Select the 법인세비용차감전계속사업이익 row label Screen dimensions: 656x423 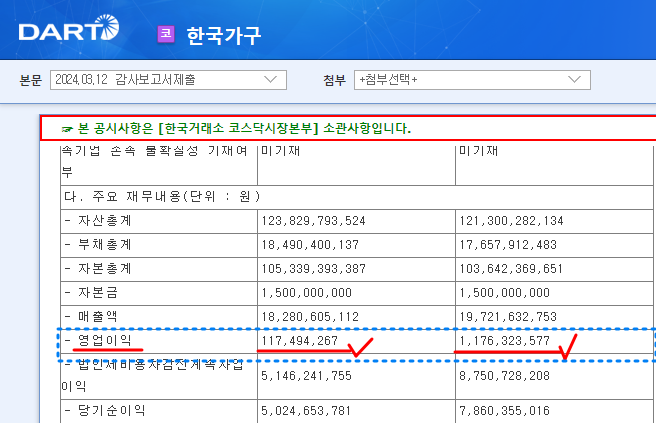pos(153,376)
